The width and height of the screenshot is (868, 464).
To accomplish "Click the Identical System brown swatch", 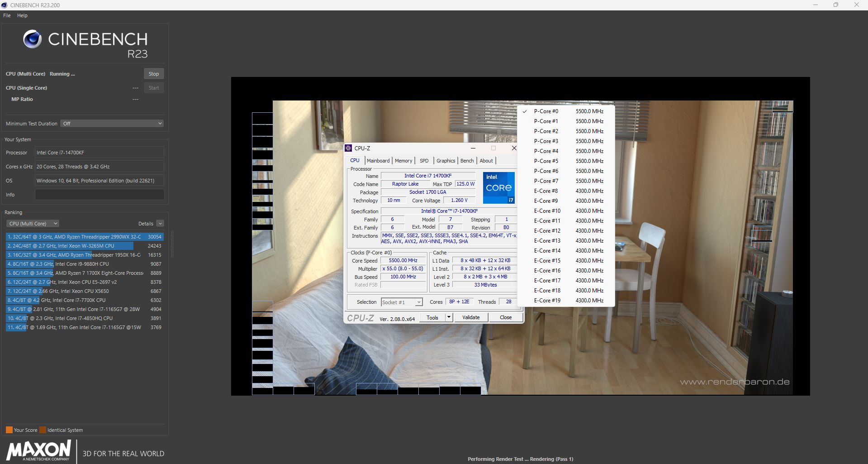I will point(43,430).
